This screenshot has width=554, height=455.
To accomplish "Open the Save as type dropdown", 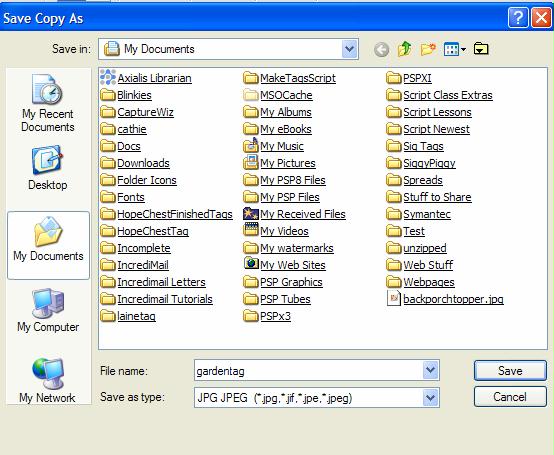I will (x=430, y=398).
